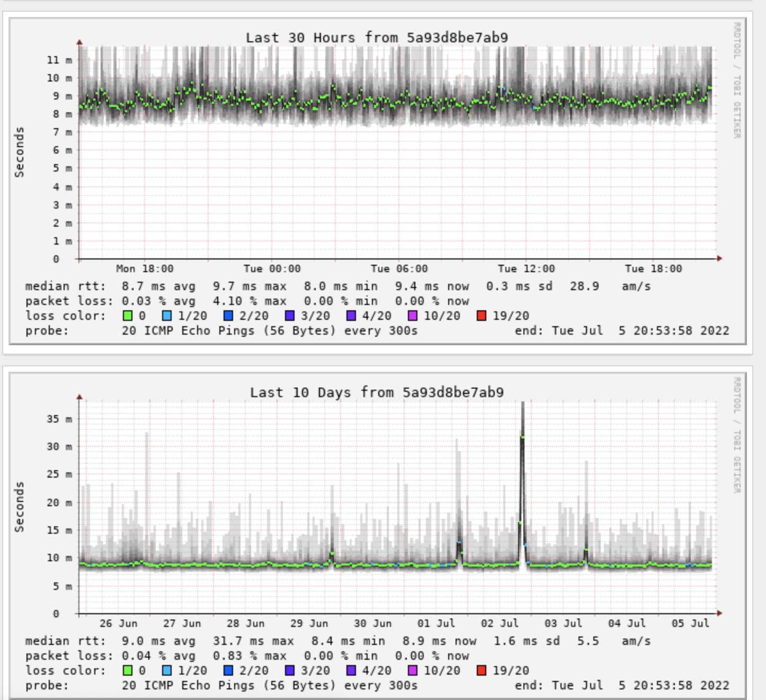Click the 'Last 10 Days from 5a93d8be7ab9' title

tap(377, 392)
